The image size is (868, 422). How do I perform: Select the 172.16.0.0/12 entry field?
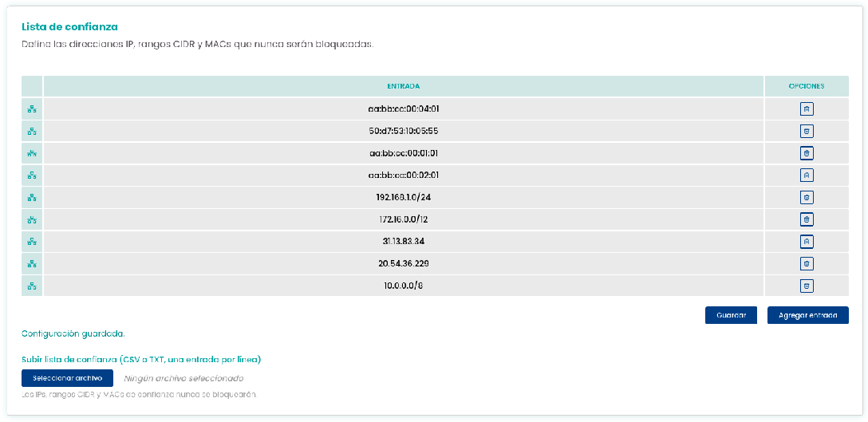pyautogui.click(x=404, y=219)
